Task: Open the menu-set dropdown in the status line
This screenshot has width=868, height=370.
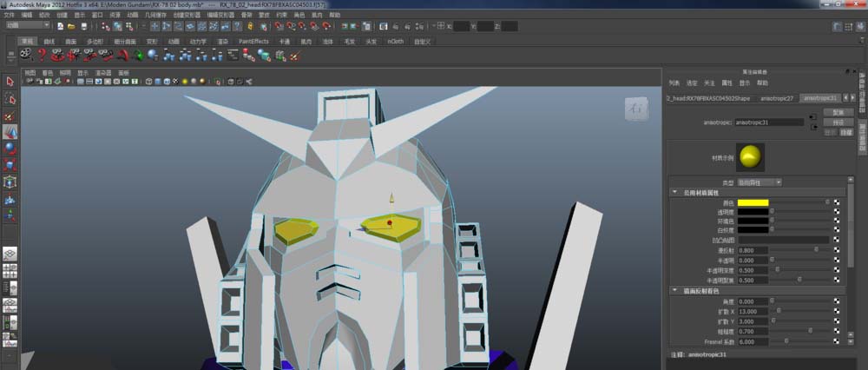Action: pos(28,25)
